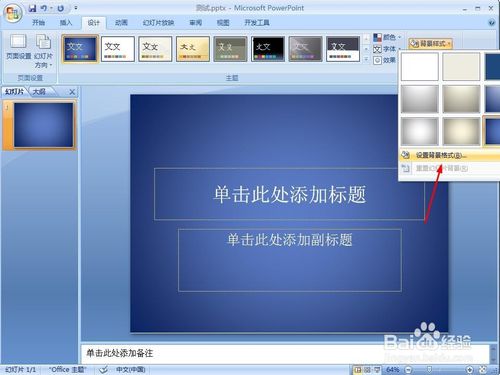Click the 单击此处添加副标题 subtitle placeholder
Image resolution: width=500 pixels, height=375 pixels.
click(x=290, y=260)
